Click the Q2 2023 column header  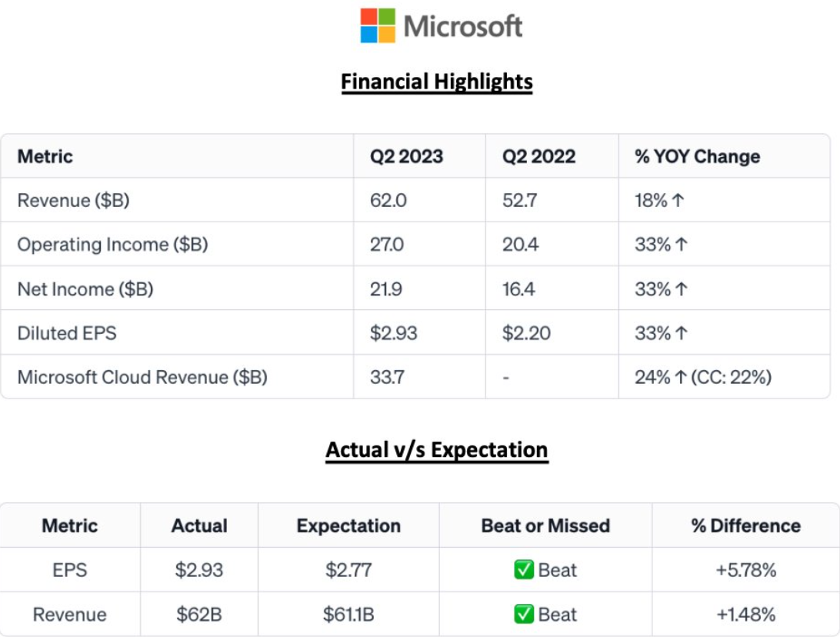pyautogui.click(x=406, y=156)
